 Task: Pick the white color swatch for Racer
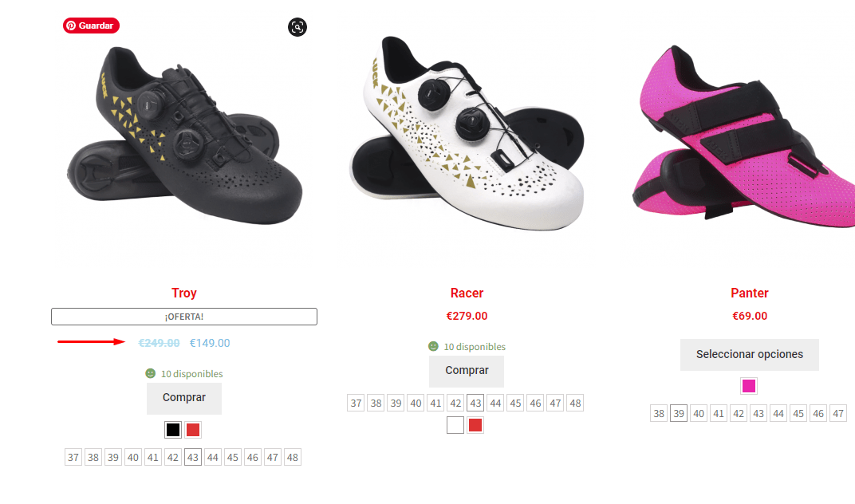(455, 425)
